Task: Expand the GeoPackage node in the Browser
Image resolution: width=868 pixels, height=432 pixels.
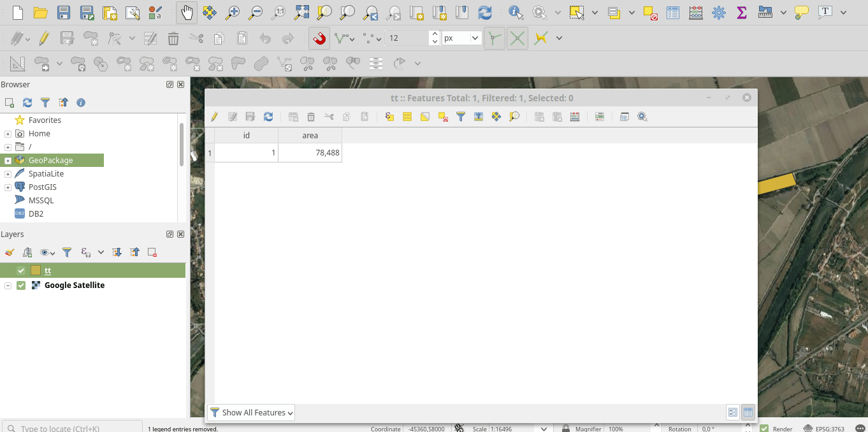Action: (8, 161)
